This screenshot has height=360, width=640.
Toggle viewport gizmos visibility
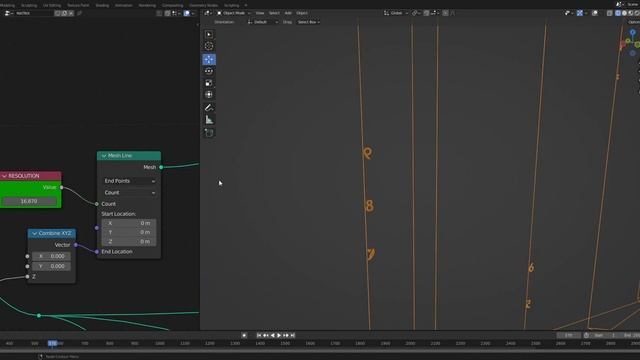(580, 13)
